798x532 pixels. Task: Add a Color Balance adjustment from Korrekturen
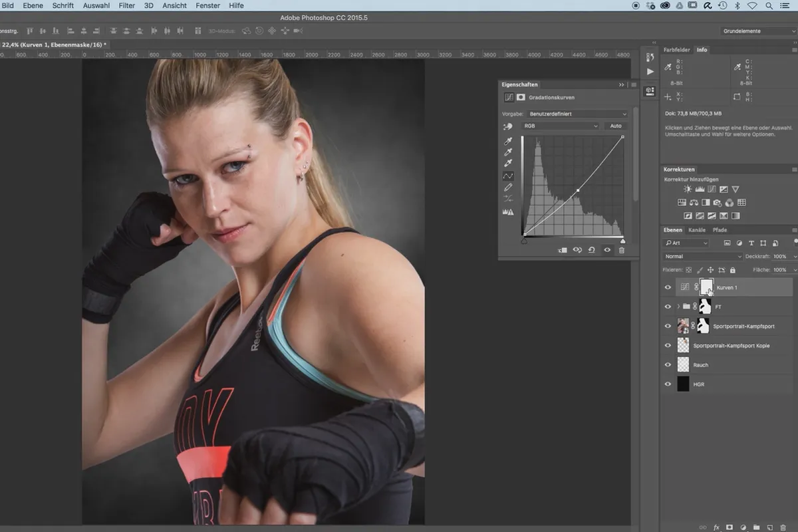(694, 203)
